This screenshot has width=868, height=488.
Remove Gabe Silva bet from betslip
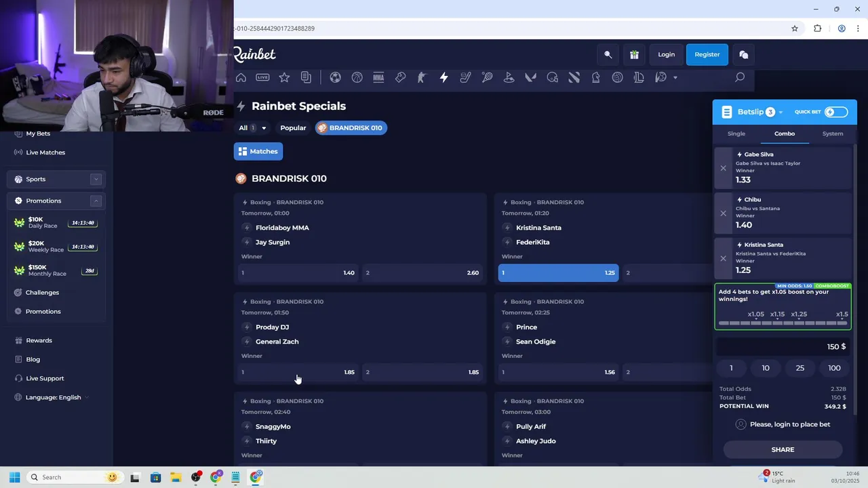tap(723, 168)
